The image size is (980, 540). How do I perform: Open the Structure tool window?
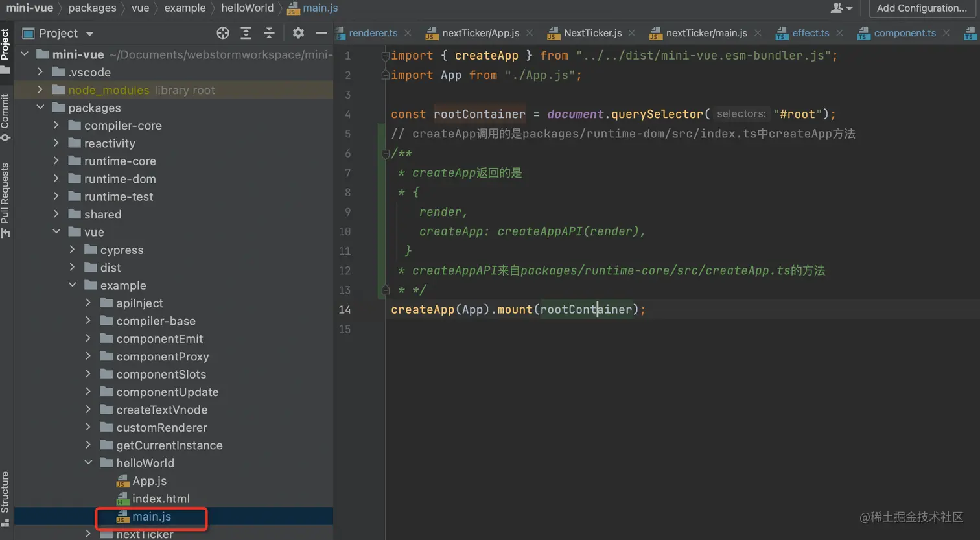tap(6, 499)
